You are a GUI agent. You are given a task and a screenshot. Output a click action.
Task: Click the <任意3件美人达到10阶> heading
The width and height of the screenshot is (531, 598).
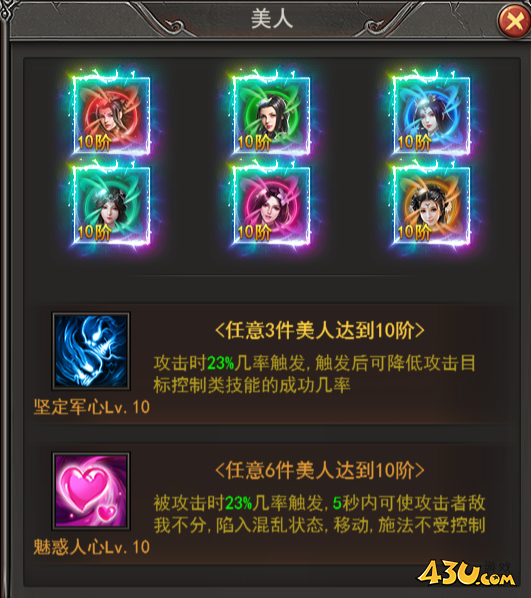pyautogui.click(x=320, y=330)
